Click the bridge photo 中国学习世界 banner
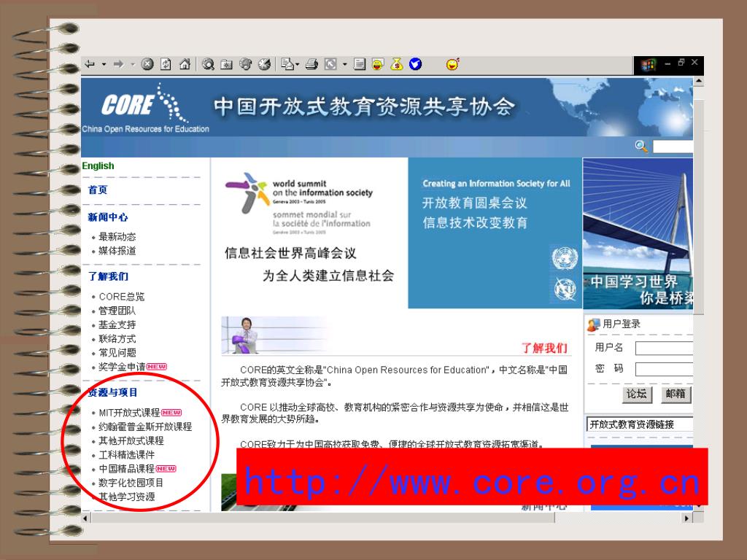The image size is (747, 560). pos(638,233)
